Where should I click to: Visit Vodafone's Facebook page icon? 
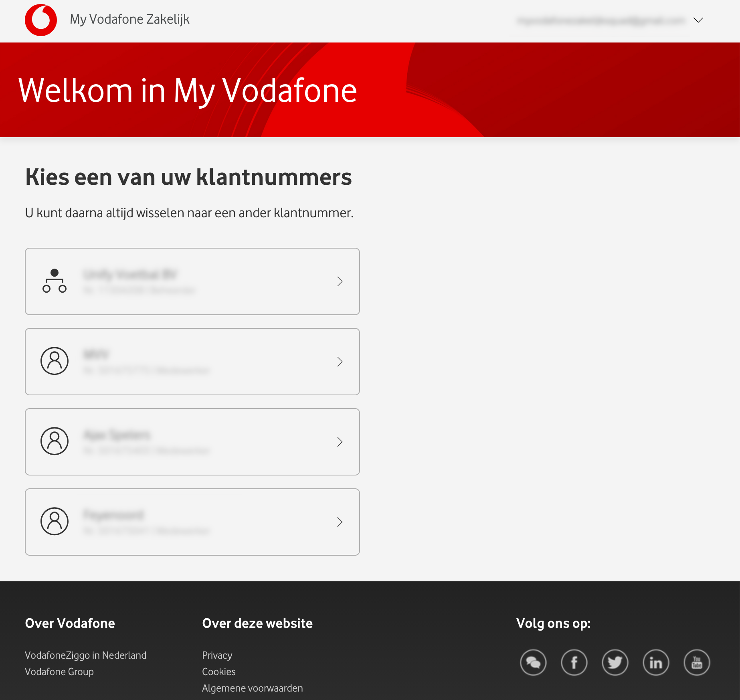[574, 663]
